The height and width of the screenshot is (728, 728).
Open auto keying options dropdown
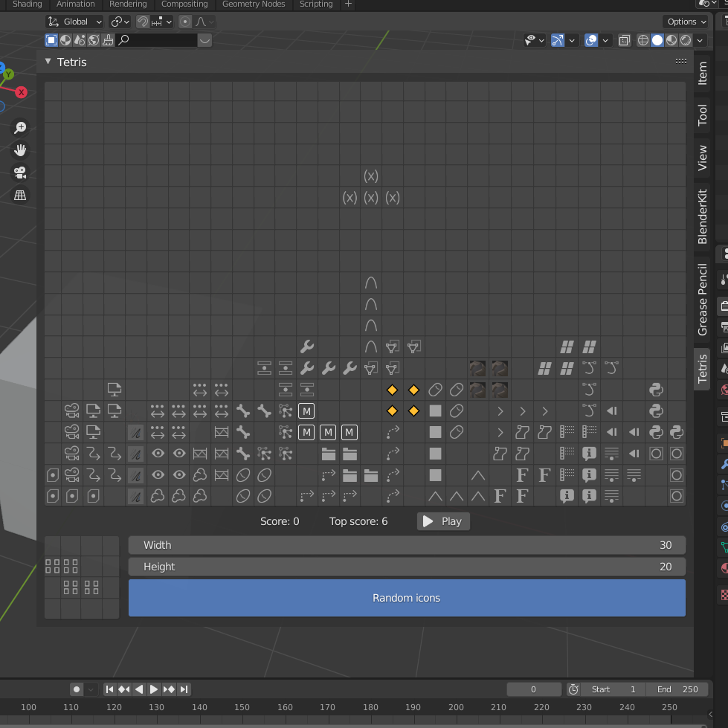pos(91,689)
